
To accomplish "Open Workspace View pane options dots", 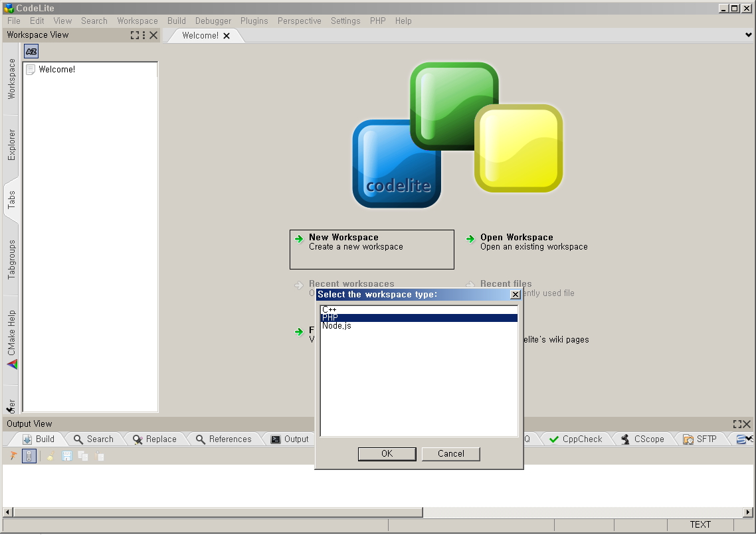I will [x=143, y=35].
